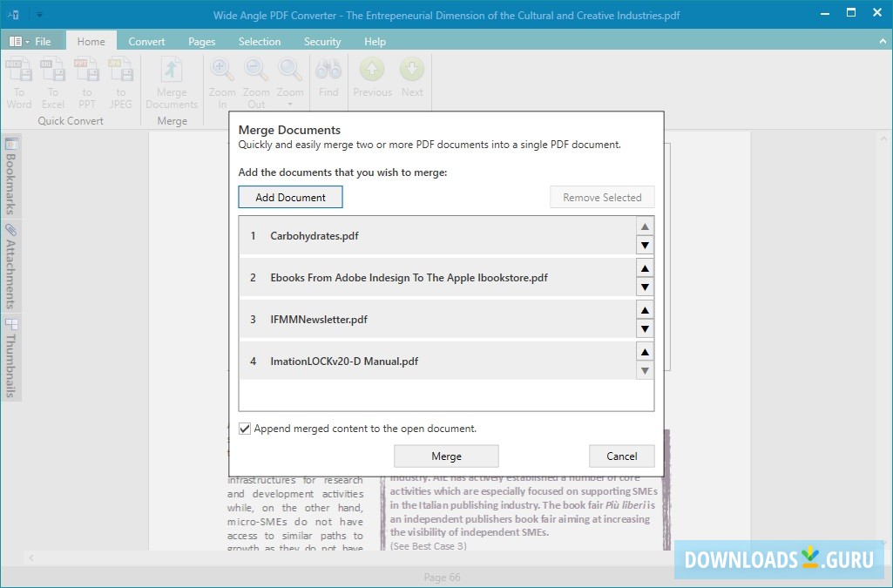
Task: Move Carbohydrates.pdf down the merge list
Action: 645,245
